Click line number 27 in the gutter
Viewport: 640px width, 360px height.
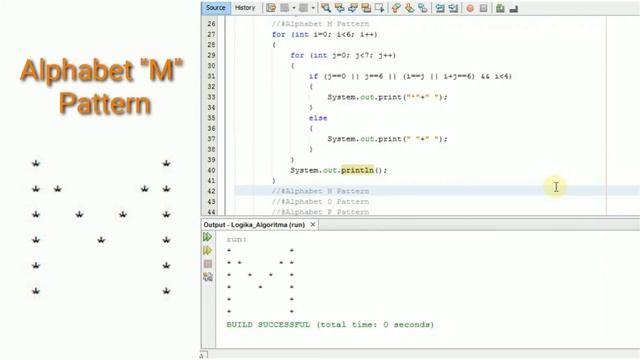(211, 34)
